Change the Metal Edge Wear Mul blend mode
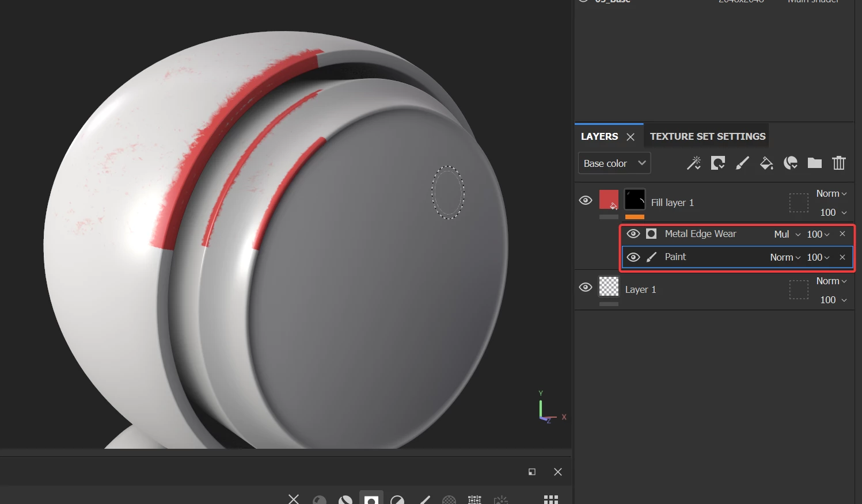The height and width of the screenshot is (504, 862). click(x=787, y=234)
